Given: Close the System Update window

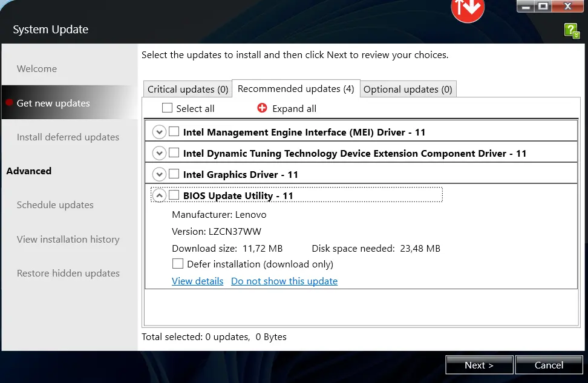Looking at the screenshot, I should click(x=568, y=6).
